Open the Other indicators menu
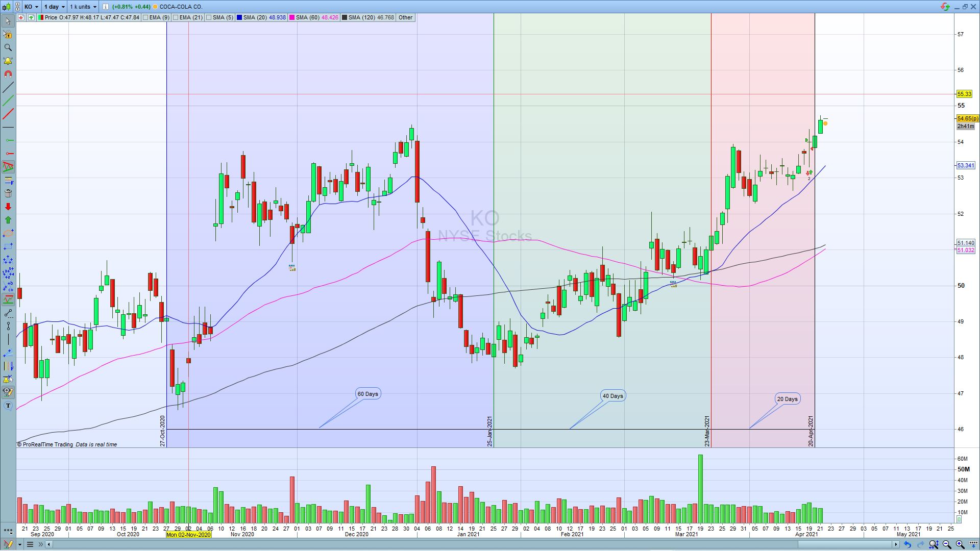This screenshot has width=980, height=551. click(405, 17)
